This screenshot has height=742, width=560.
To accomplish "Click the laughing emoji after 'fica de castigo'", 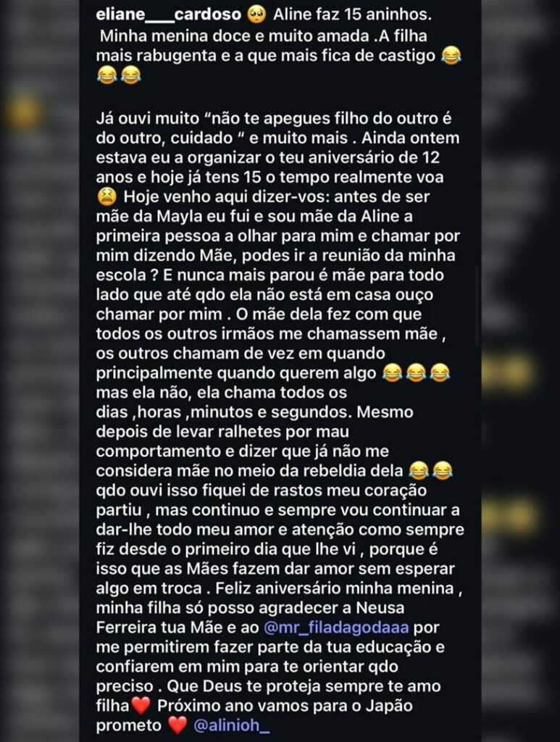I will tap(451, 56).
